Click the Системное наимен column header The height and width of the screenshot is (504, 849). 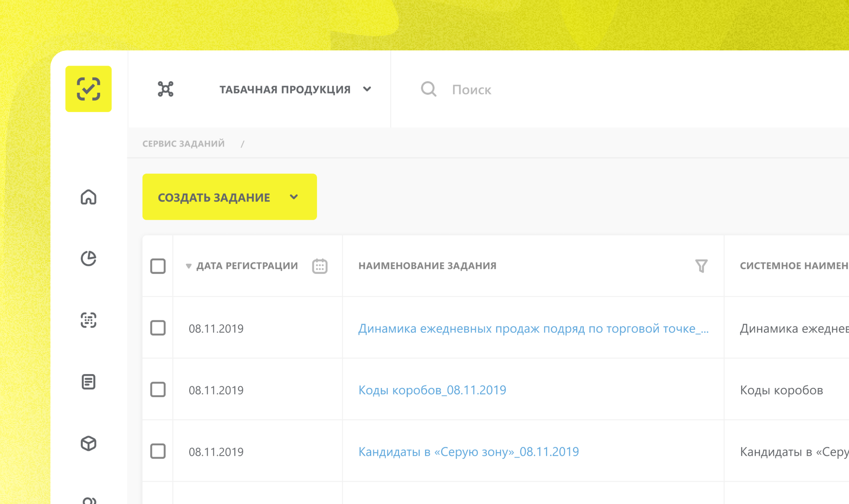(794, 266)
